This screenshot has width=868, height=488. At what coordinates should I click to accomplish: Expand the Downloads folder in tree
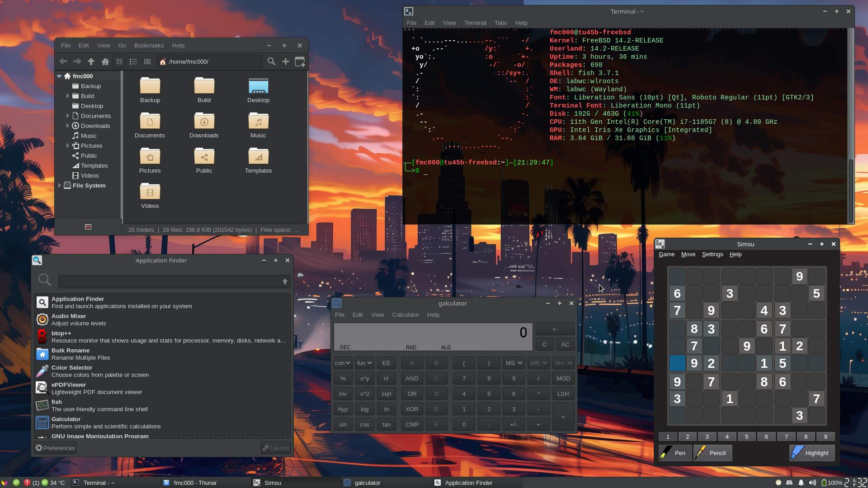click(x=68, y=126)
